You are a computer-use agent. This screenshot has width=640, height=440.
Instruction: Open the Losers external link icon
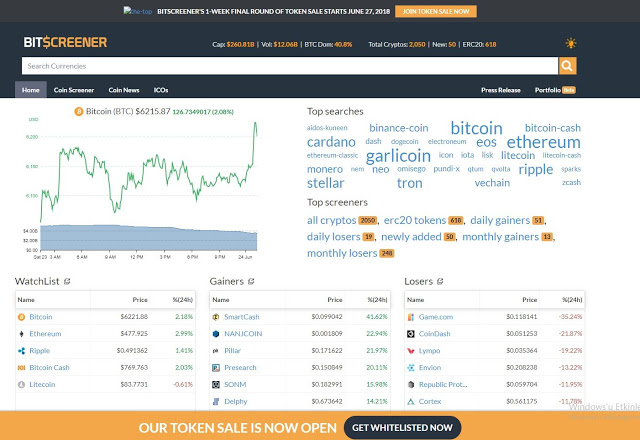coord(440,281)
